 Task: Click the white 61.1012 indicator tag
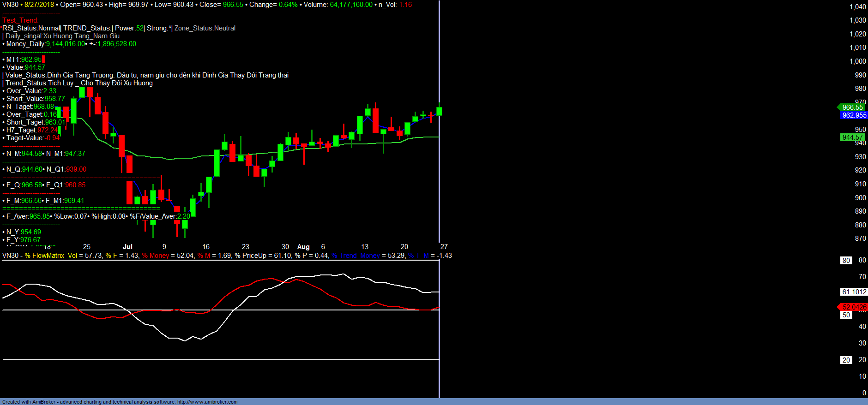(854, 292)
